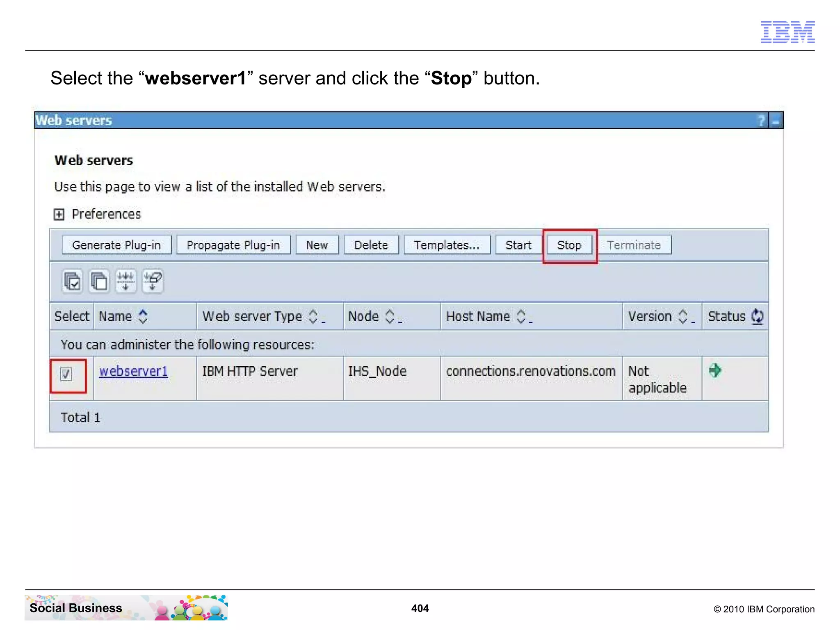Click the green started status arrow
The width and height of the screenshot is (840, 630).
click(x=715, y=370)
